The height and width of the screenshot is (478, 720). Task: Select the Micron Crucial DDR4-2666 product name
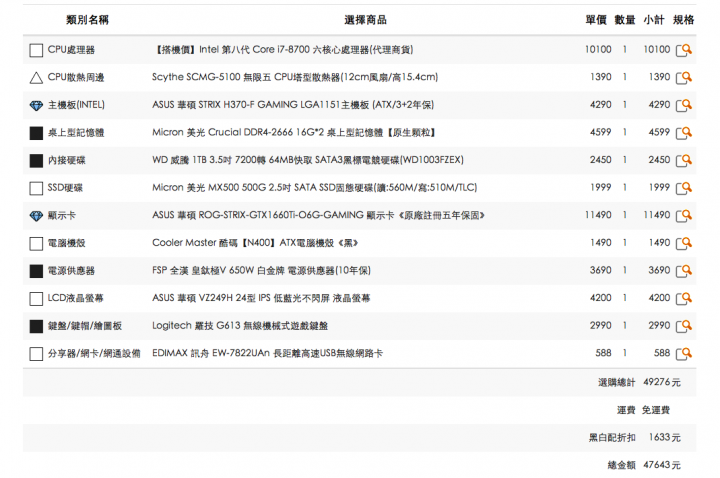click(x=294, y=132)
